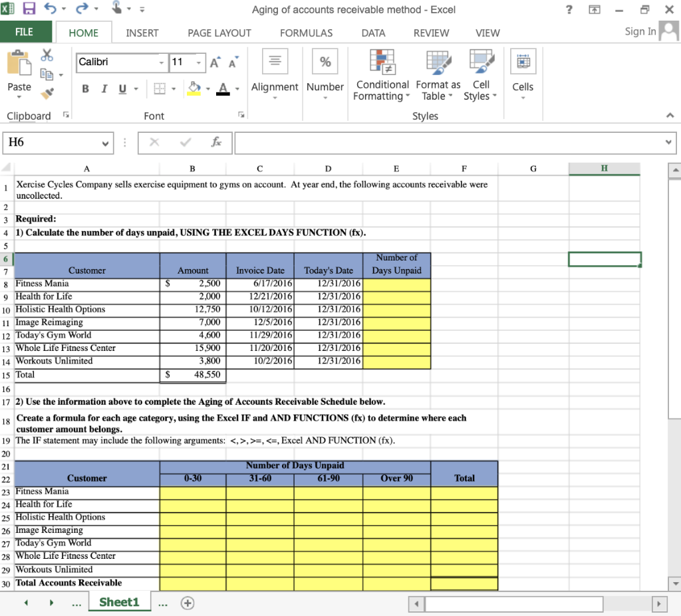681x616 pixels.
Task: Expand the Name Box dropdown
Action: [105, 144]
